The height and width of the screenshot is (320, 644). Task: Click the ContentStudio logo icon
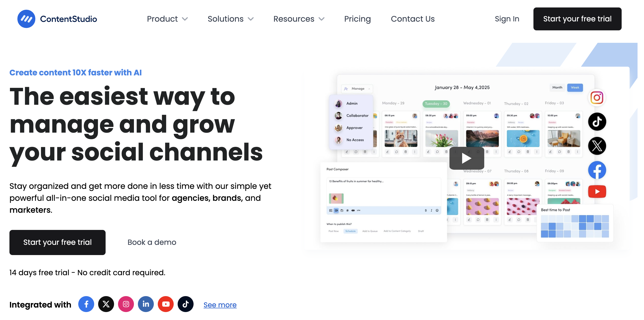coord(26,19)
